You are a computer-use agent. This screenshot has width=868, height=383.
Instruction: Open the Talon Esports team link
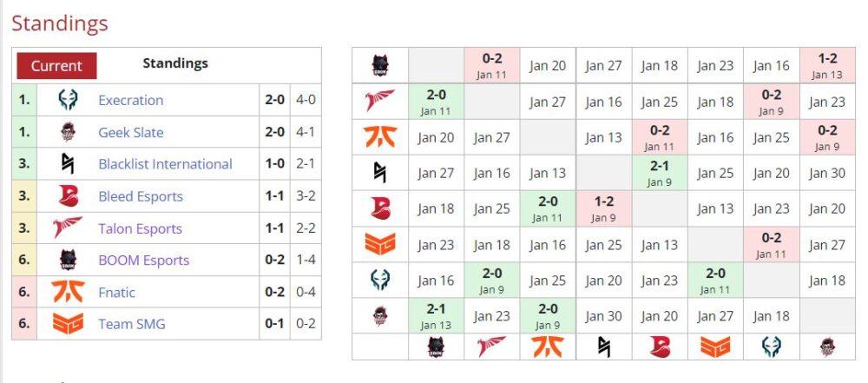click(x=140, y=228)
